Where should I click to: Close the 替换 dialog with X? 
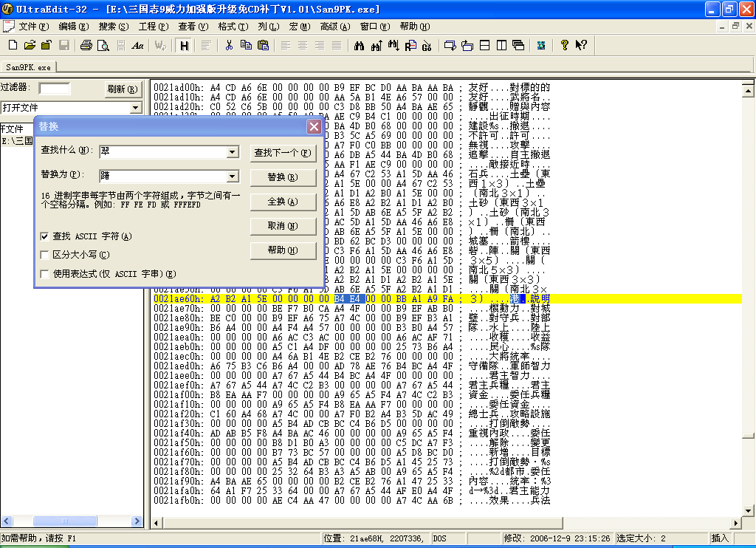(314, 127)
